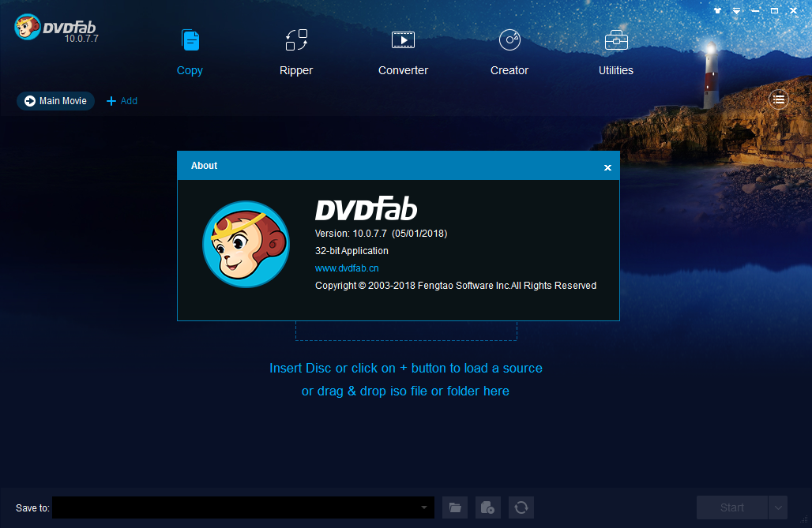Click the monkey mascot in About dialog
This screenshot has height=528, width=812.
(x=246, y=245)
